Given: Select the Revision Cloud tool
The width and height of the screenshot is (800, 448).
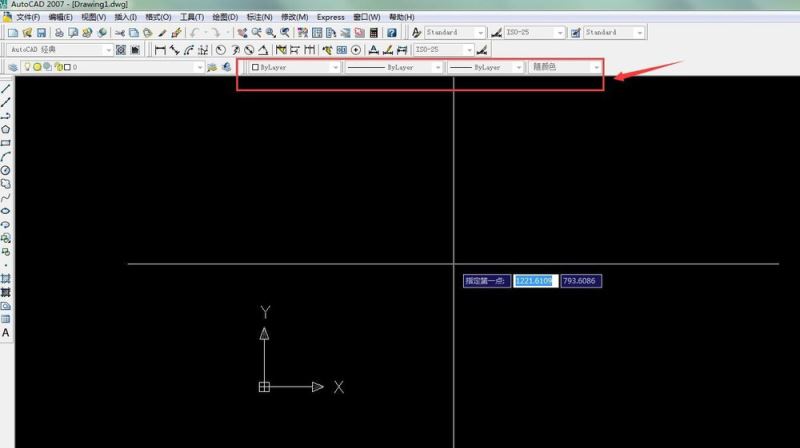Looking at the screenshot, I should [6, 184].
